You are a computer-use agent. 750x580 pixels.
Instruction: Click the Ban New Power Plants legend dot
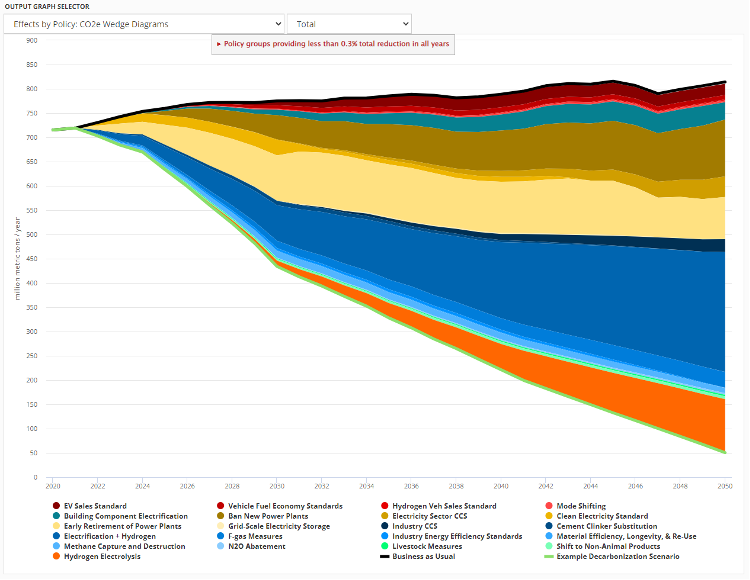click(220, 516)
